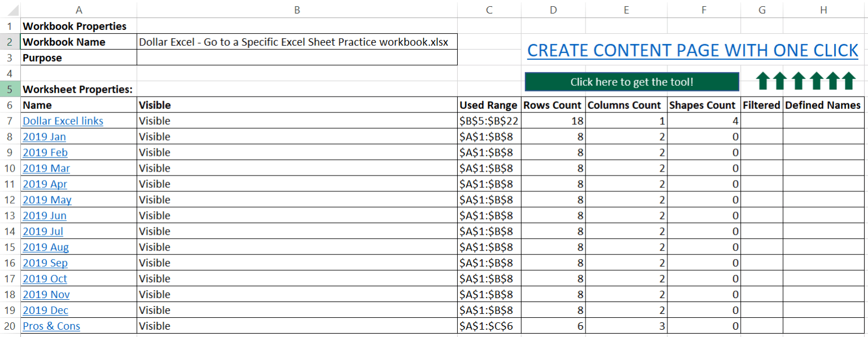Select the 'Visible' column header cell in row 6
The image size is (868, 337).
(297, 105)
